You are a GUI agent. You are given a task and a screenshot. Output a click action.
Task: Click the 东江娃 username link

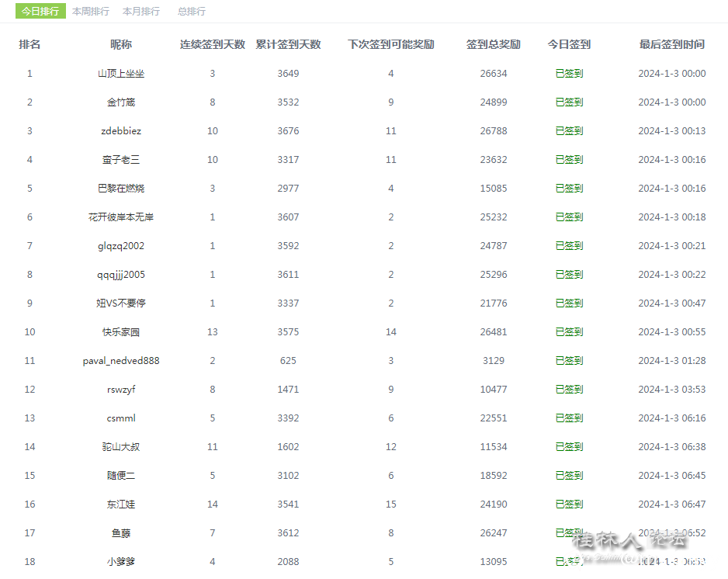click(120, 504)
